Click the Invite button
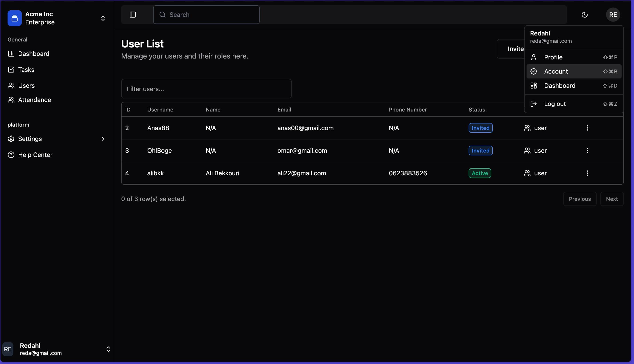Viewport: 634px width, 364px height. coord(515,49)
